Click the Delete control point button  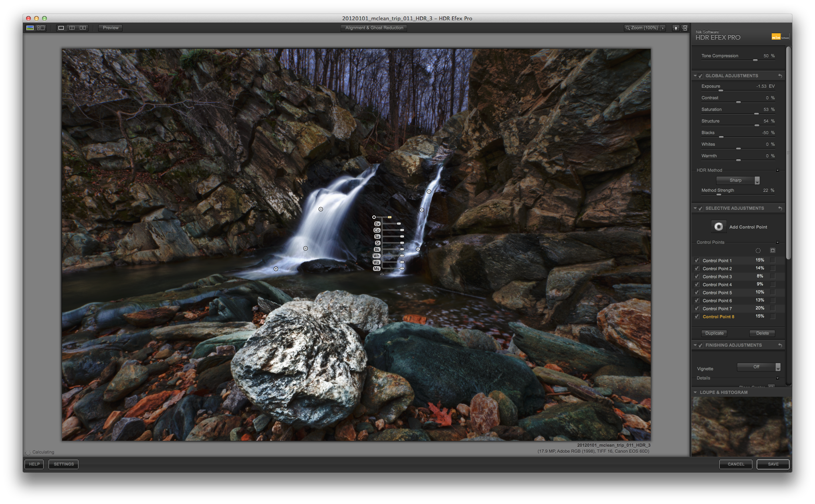click(x=762, y=333)
